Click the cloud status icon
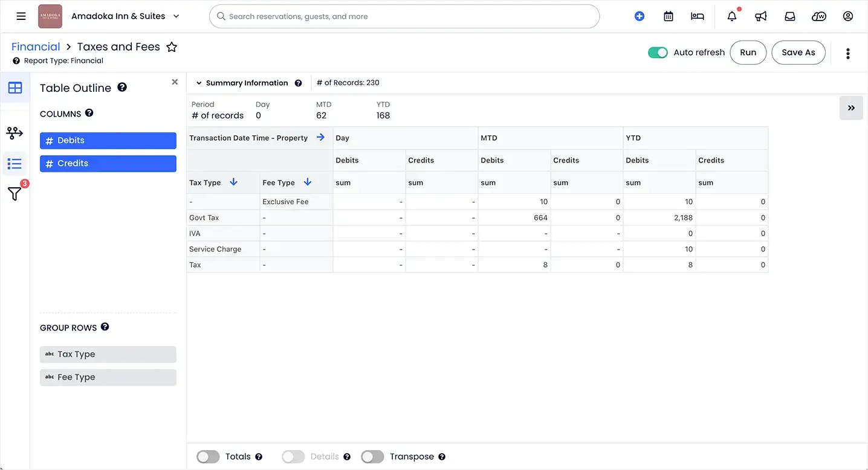868x470 pixels. 819,16
